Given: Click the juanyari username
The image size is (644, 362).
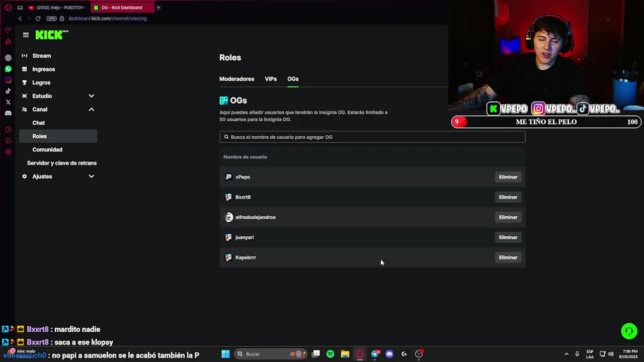Looking at the screenshot, I should (245, 237).
